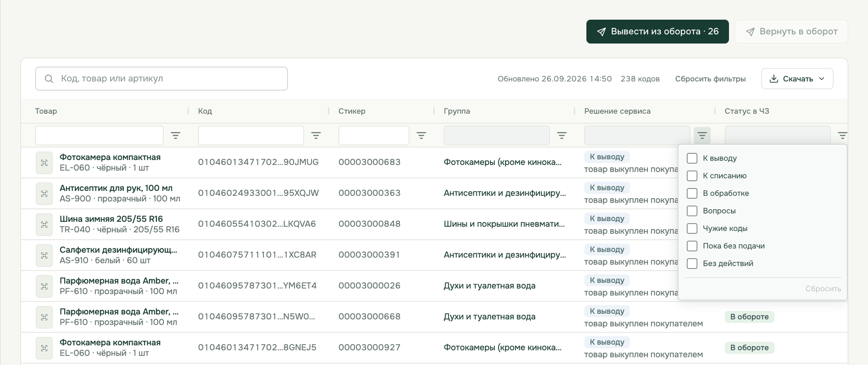Click Вывести из оборота button
This screenshot has width=868, height=365.
point(657,31)
